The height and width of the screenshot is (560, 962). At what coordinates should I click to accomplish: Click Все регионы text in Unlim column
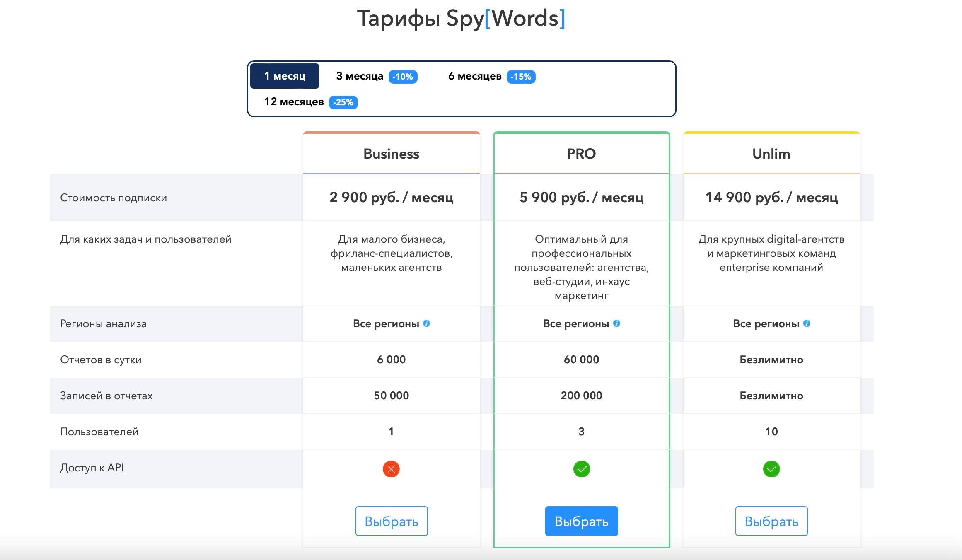(x=766, y=323)
